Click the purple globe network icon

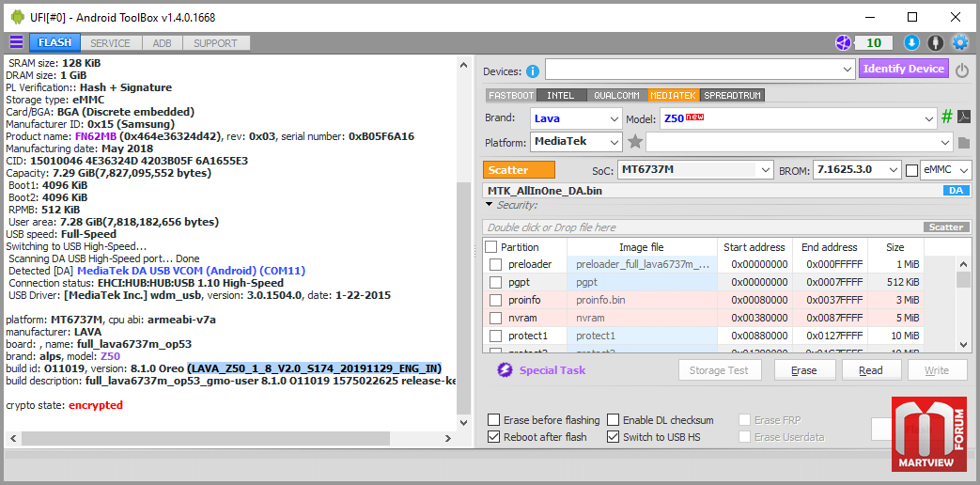point(845,42)
